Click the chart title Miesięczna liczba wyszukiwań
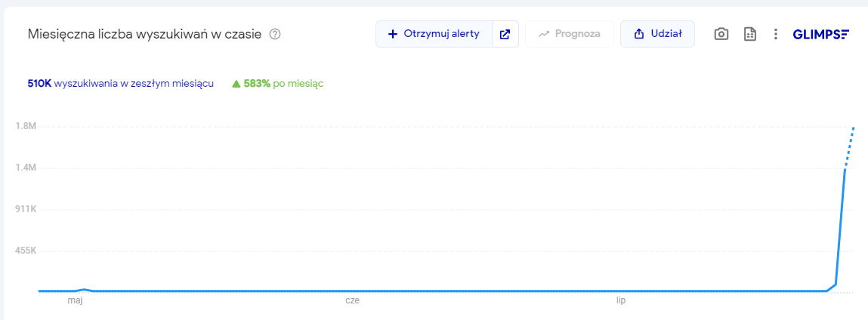Image resolution: width=868 pixels, height=320 pixels. pyautogui.click(x=144, y=34)
